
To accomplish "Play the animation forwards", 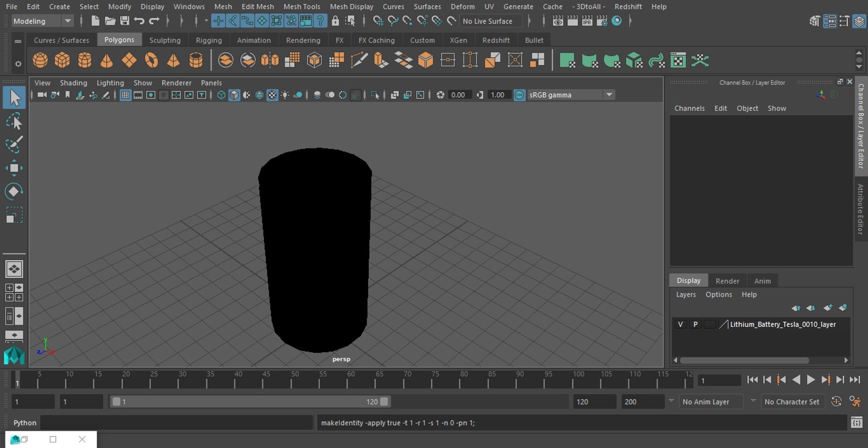I will point(811,380).
